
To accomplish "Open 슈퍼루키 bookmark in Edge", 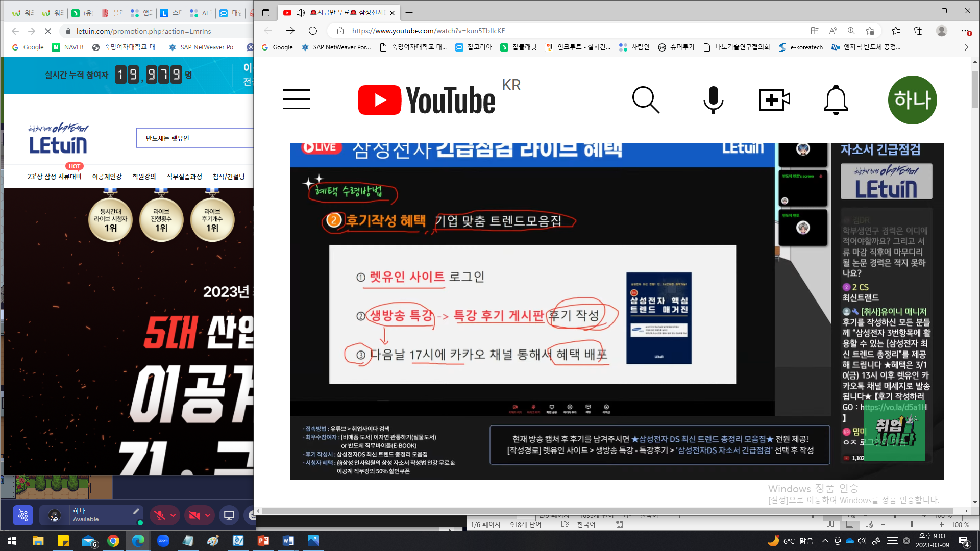I will [676, 47].
